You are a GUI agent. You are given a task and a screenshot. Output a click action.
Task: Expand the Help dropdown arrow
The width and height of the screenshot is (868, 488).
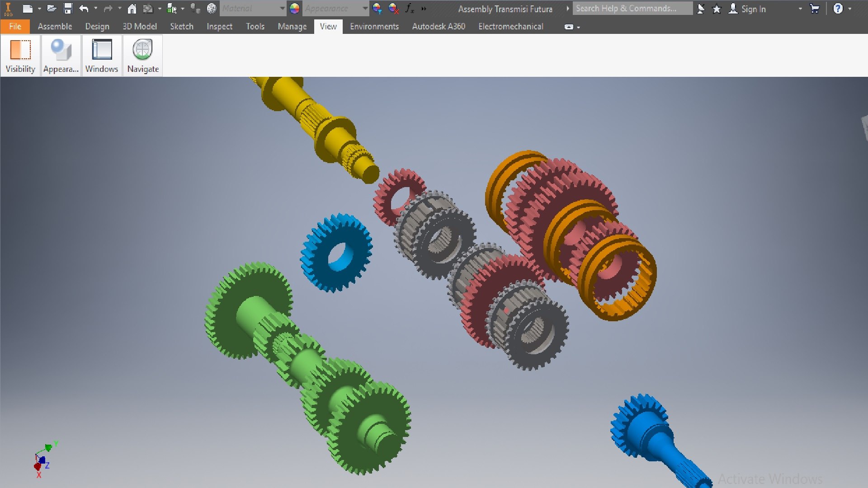pos(850,9)
